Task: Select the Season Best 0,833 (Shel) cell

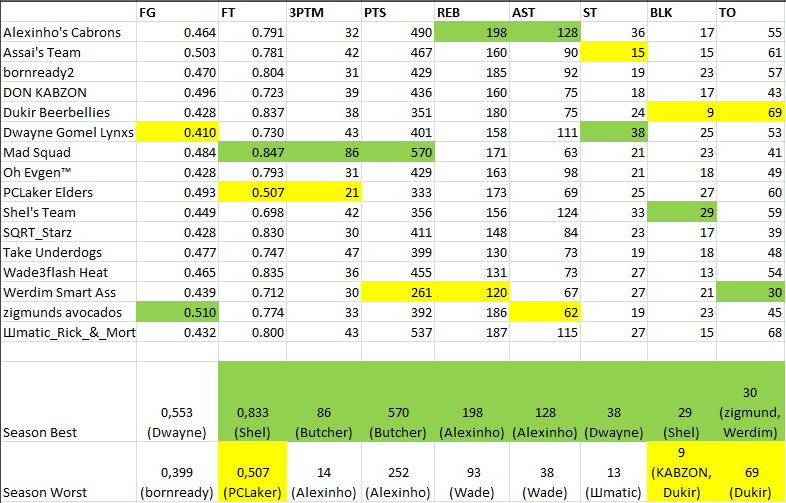Action: pos(253,402)
